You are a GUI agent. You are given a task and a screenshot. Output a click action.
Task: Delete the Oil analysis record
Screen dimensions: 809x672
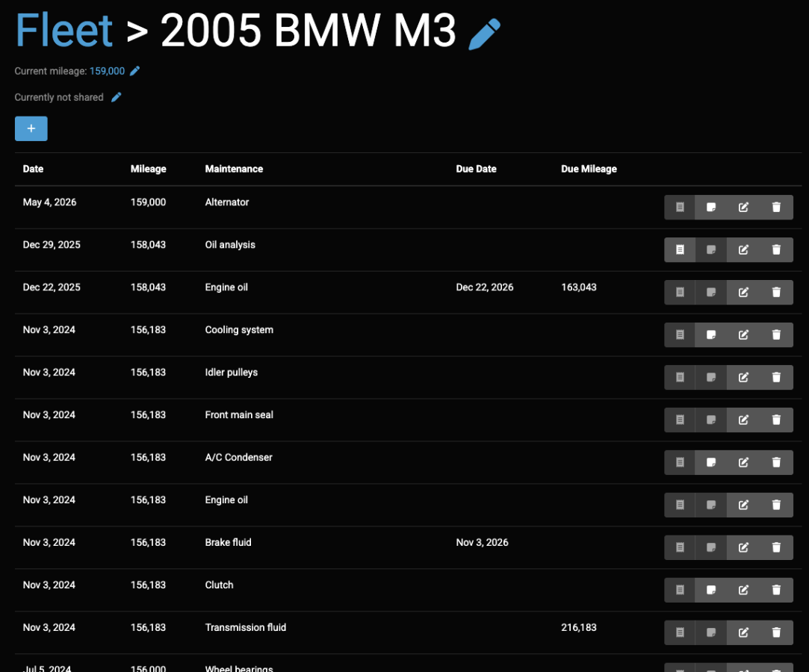click(x=776, y=249)
